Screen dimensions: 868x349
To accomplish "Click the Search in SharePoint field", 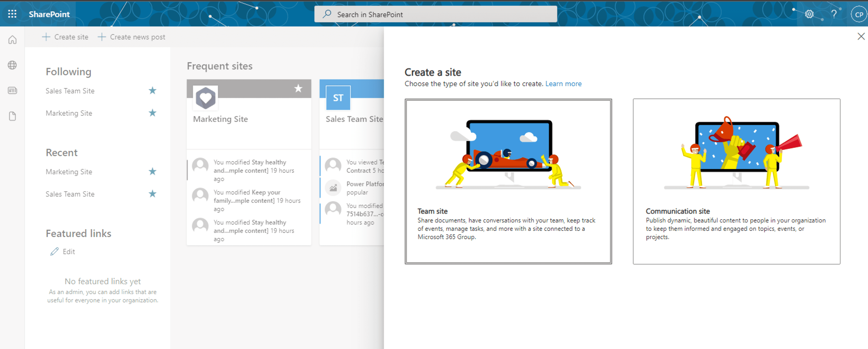I will (x=435, y=14).
